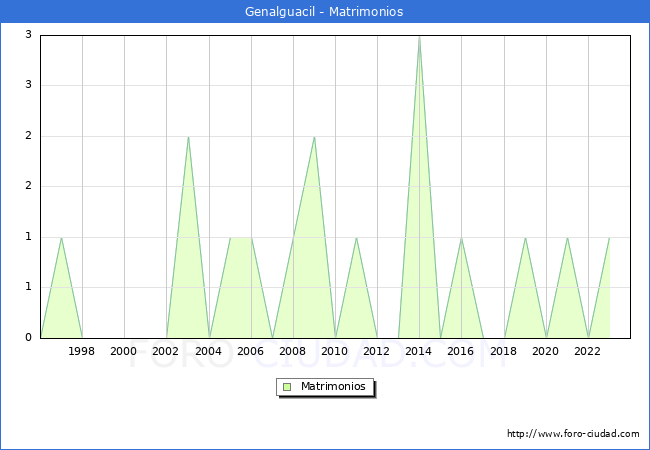The width and height of the screenshot is (650, 450).
Task: Click the 2011 peak data point
Action: [356, 237]
